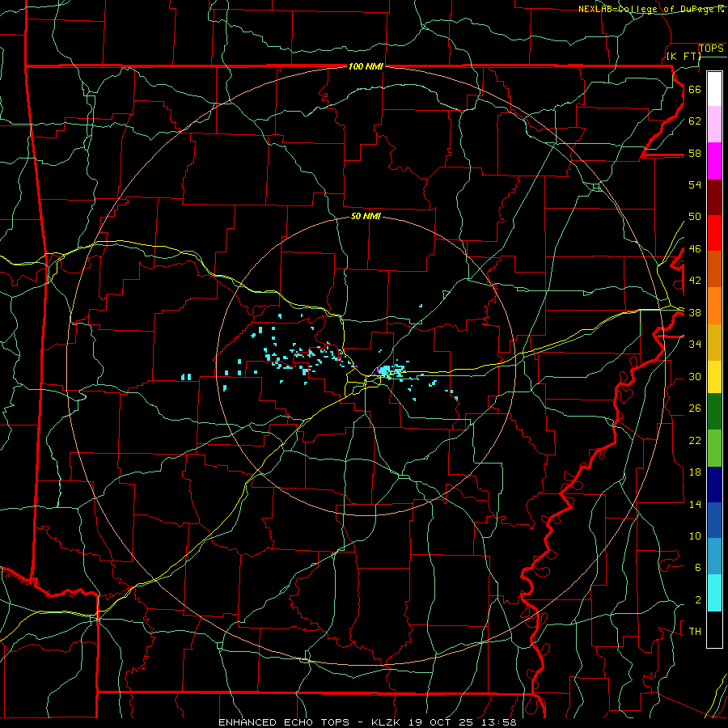Screen dimensions: 728x728
Task: Click the 50 NMI range ring label
Action: click(366, 216)
